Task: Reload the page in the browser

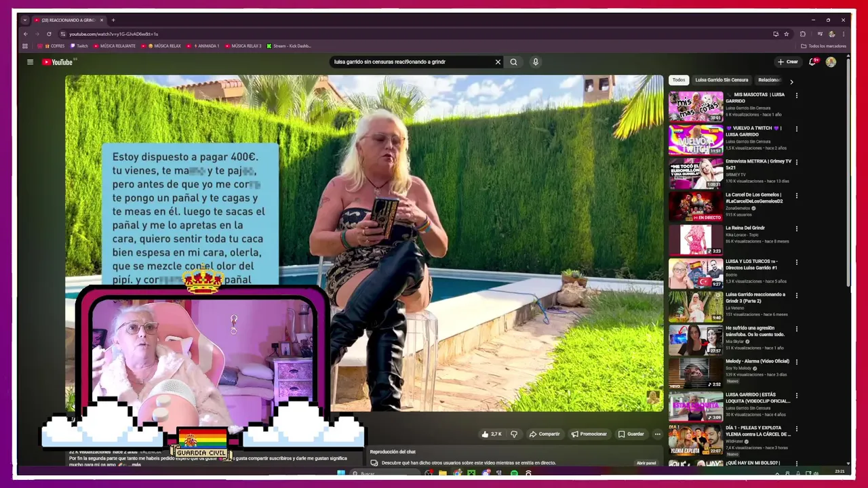Action: click(x=49, y=34)
